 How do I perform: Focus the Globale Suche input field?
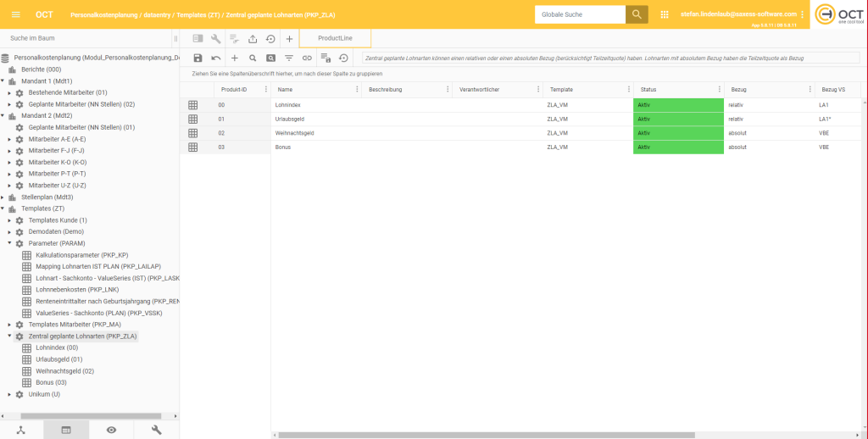[580, 14]
